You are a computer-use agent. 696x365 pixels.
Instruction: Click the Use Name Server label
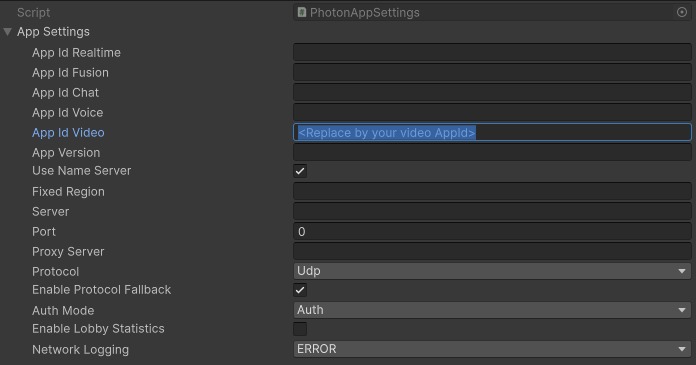[82, 171]
